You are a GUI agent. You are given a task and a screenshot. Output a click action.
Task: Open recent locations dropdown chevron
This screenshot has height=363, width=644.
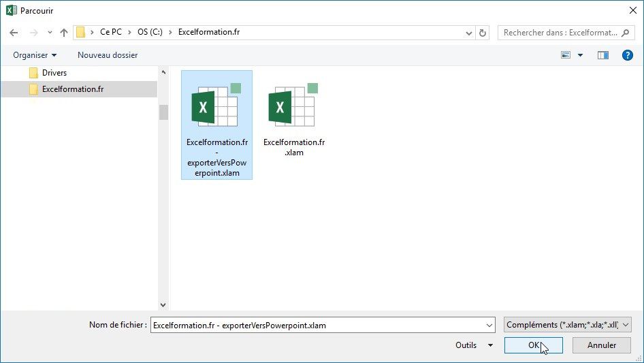click(x=50, y=33)
